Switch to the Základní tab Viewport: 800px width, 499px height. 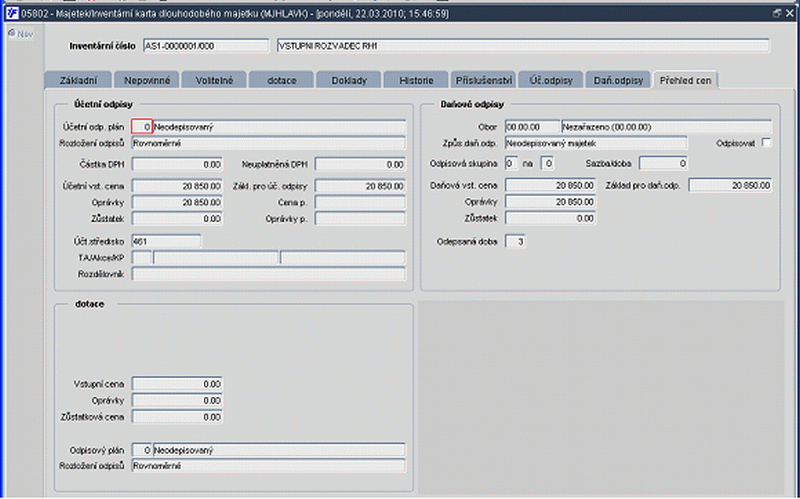pyautogui.click(x=78, y=80)
